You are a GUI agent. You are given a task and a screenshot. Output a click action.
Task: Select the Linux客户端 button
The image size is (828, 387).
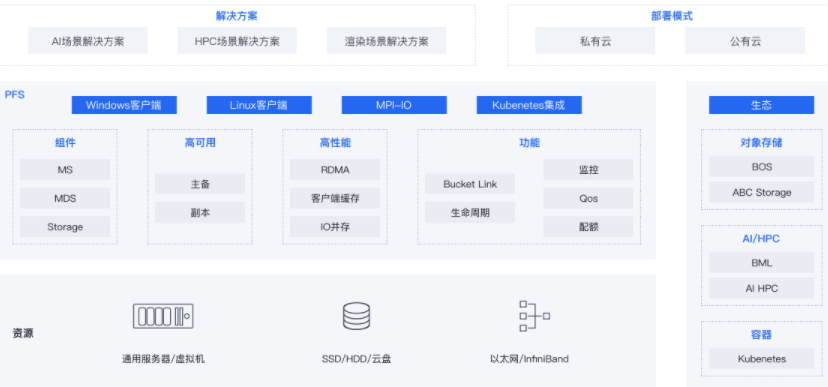[259, 105]
